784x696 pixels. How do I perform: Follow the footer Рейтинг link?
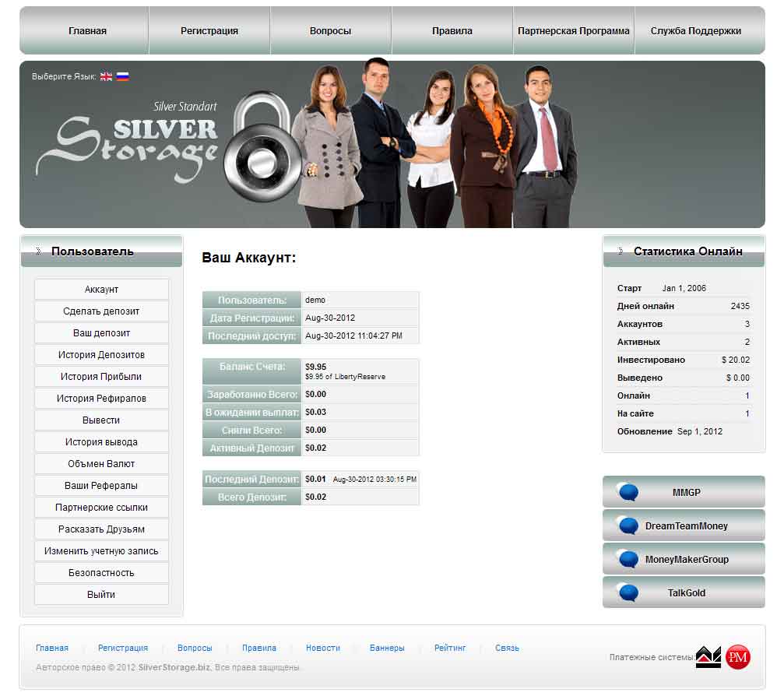[450, 648]
